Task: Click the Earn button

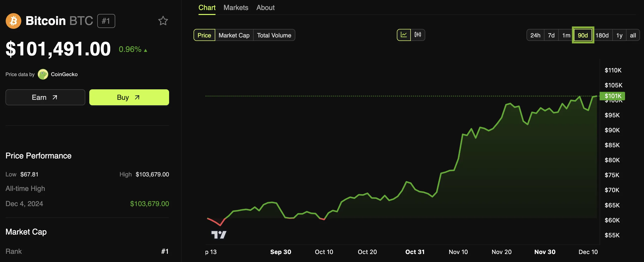Action: tap(45, 97)
